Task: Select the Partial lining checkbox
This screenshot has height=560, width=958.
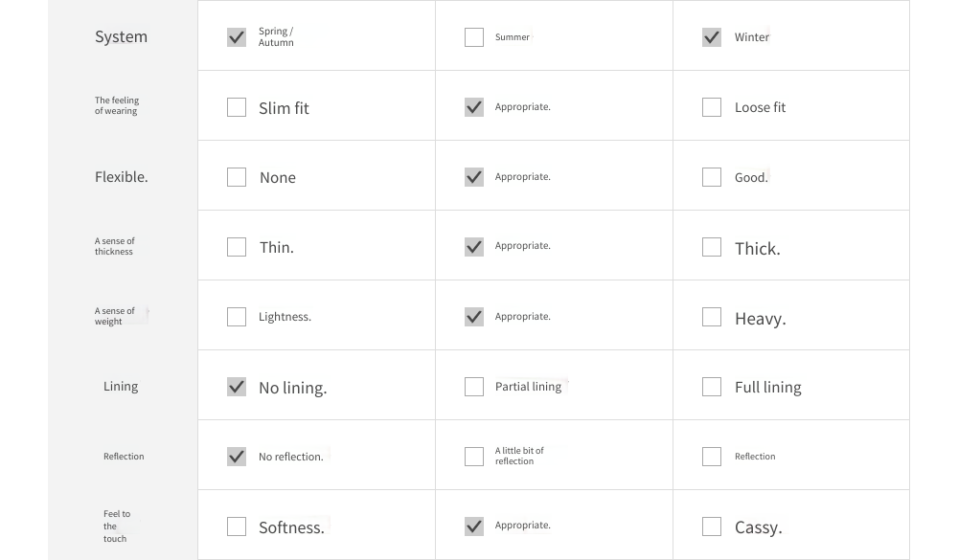Action: (x=474, y=387)
